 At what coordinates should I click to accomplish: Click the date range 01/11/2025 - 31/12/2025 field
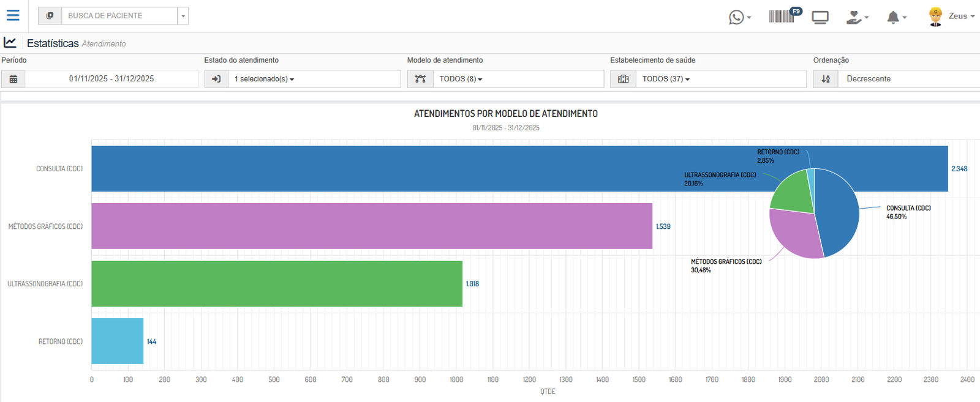point(111,79)
